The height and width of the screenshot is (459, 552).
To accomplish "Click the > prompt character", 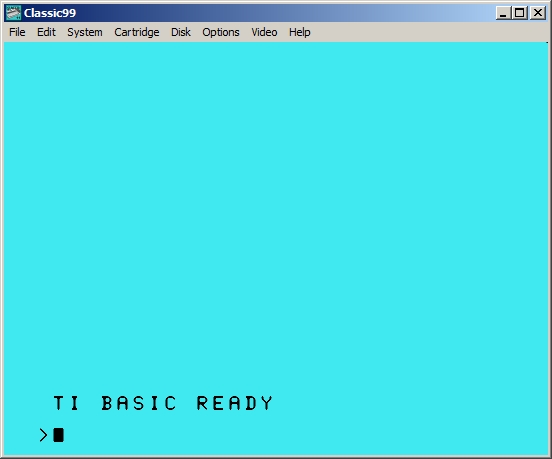I will [x=43, y=435].
